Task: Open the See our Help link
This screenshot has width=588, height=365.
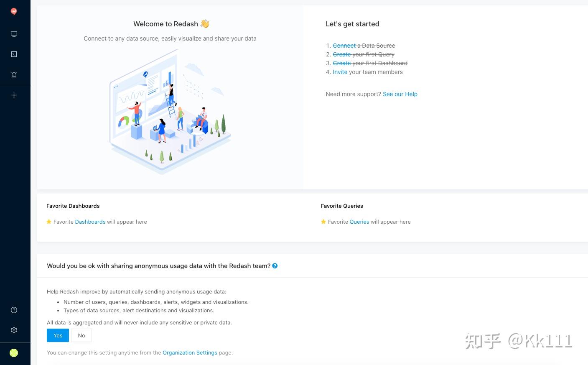Action: 400,94
